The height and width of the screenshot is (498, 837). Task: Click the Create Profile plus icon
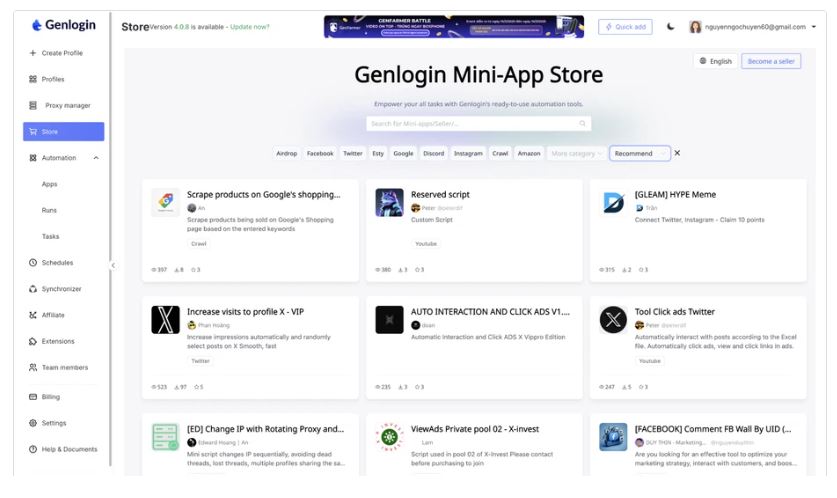click(x=33, y=53)
